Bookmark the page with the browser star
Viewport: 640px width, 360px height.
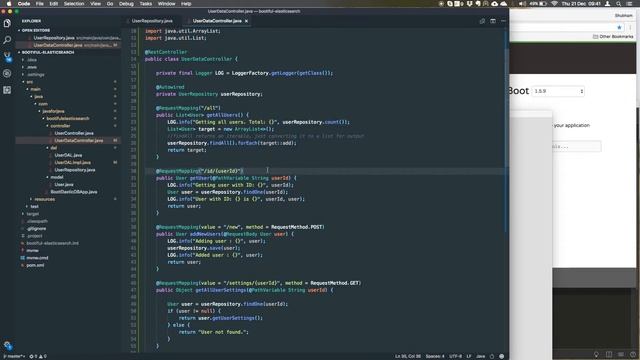[619, 27]
